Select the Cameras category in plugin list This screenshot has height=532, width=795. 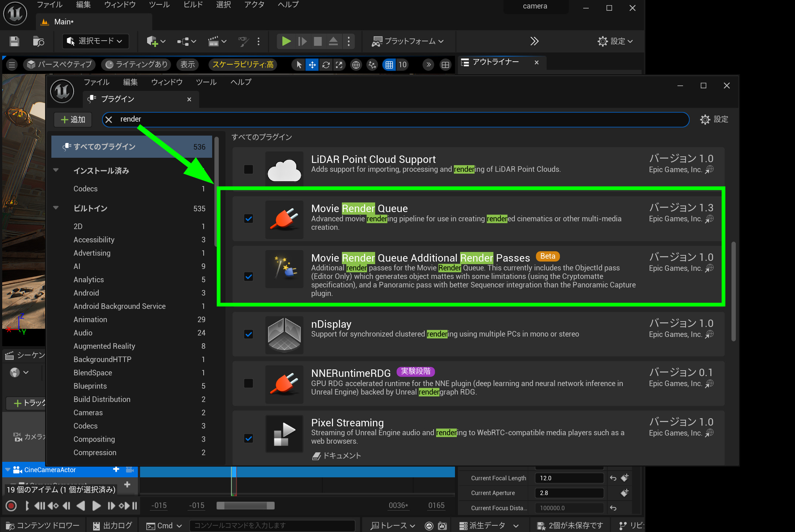coord(88,413)
